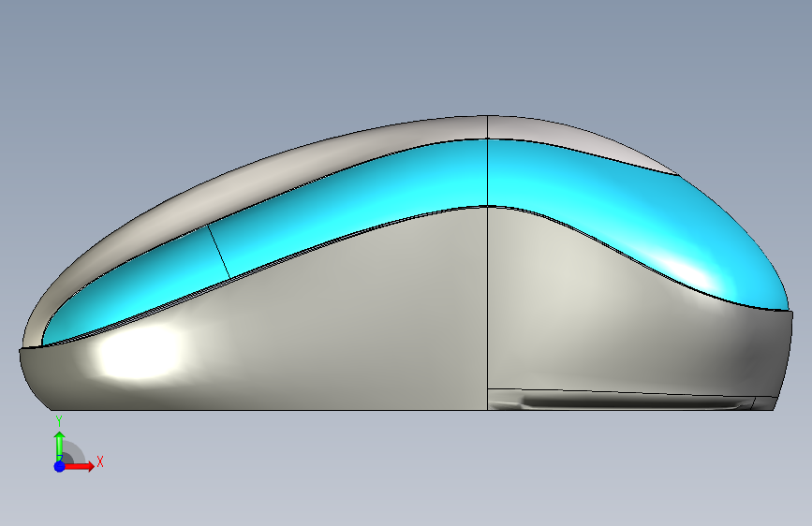812x526 pixels.
Task: Click the green Y axis arrow of the triad
Action: coord(60,446)
